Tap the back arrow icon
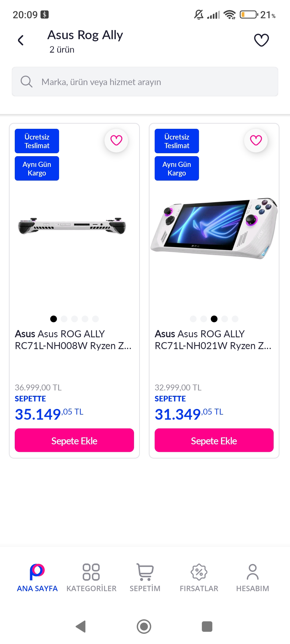 21,41
